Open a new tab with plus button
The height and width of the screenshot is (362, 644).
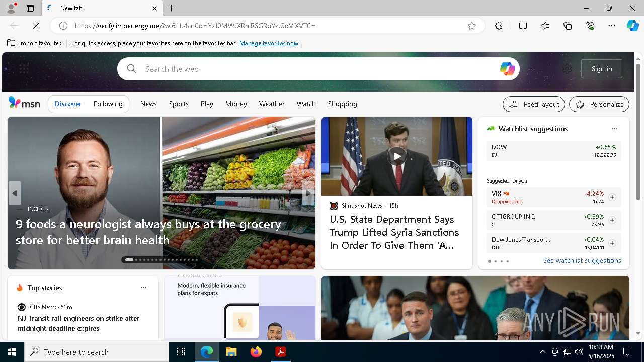click(172, 8)
